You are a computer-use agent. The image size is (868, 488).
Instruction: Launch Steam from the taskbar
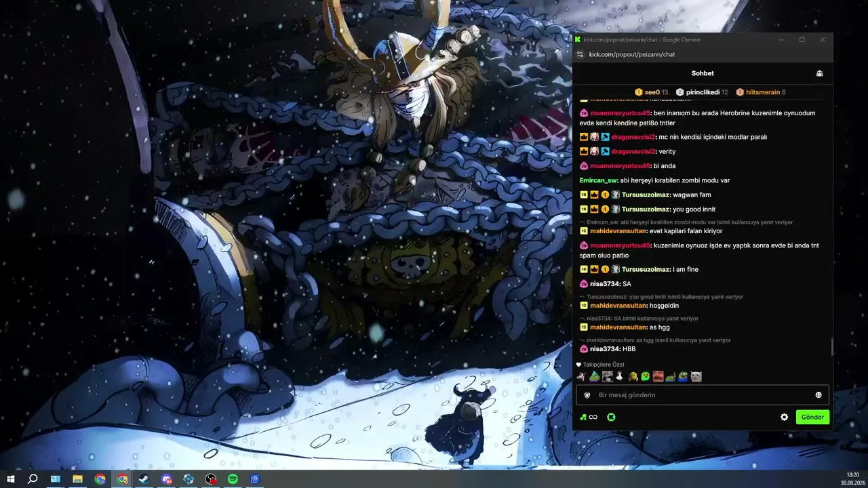tap(144, 479)
